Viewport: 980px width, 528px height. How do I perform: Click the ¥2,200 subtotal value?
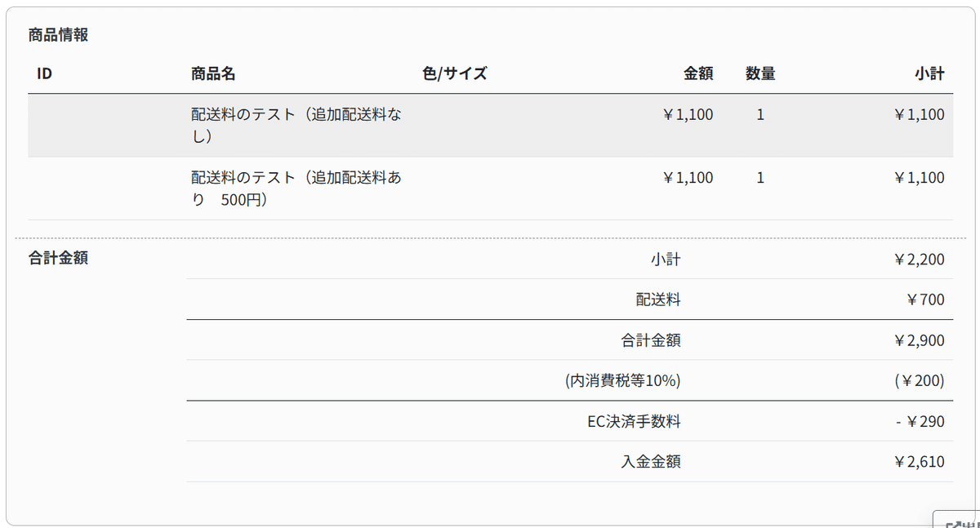tap(919, 260)
